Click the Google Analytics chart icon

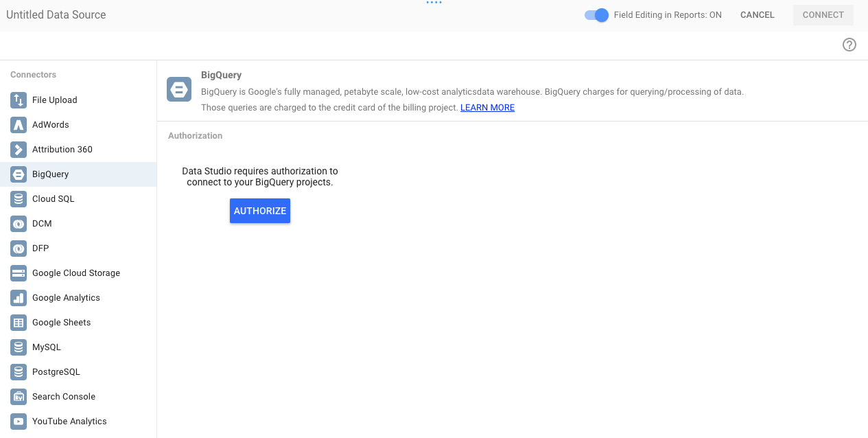point(19,298)
